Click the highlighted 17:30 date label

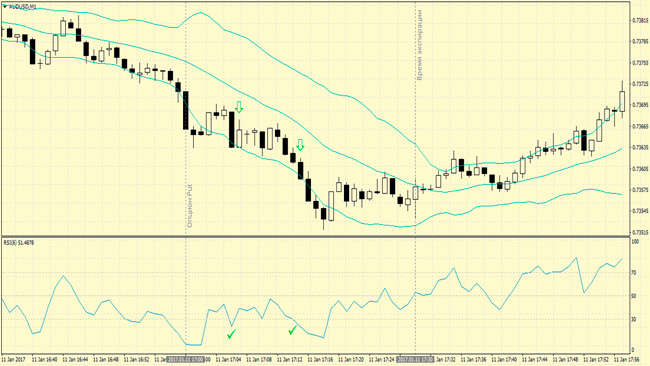415,359
